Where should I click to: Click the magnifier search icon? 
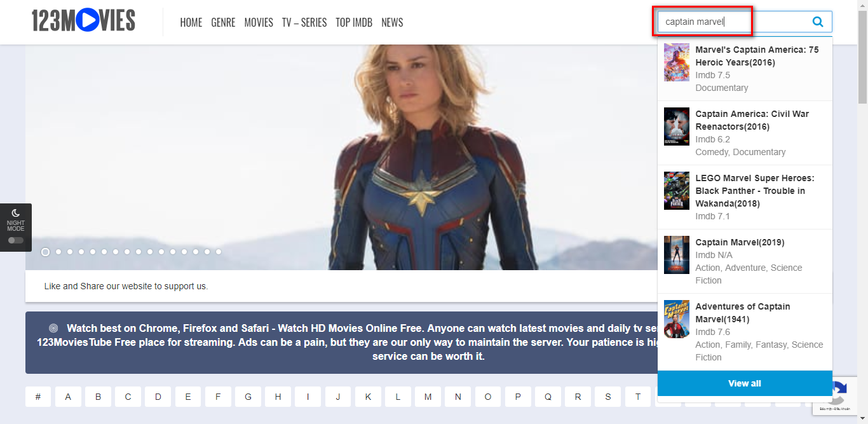click(x=818, y=22)
